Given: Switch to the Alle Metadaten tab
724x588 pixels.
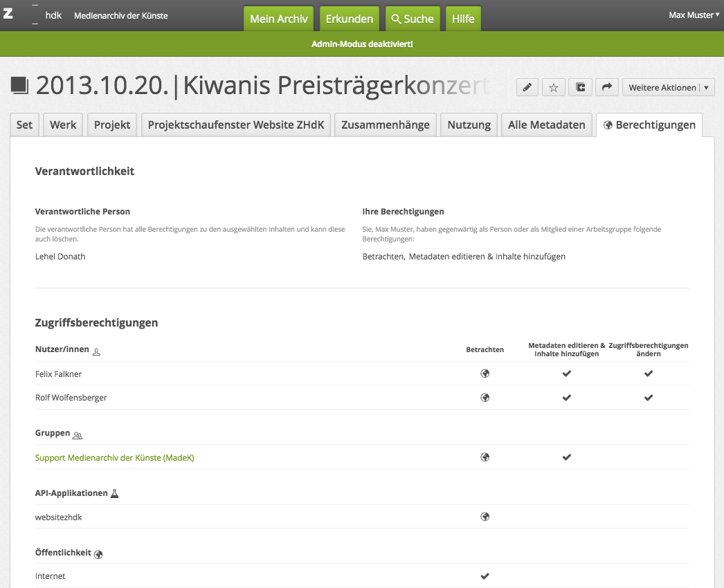Looking at the screenshot, I should coord(547,125).
